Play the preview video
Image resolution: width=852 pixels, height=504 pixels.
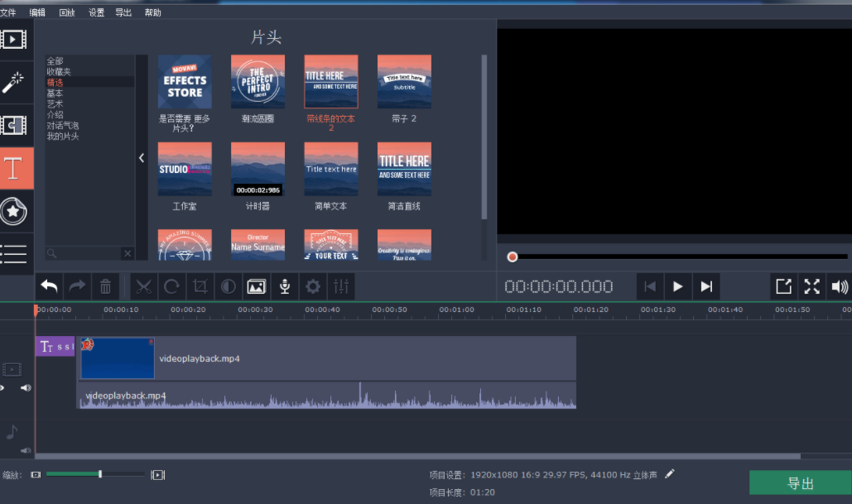pos(677,286)
